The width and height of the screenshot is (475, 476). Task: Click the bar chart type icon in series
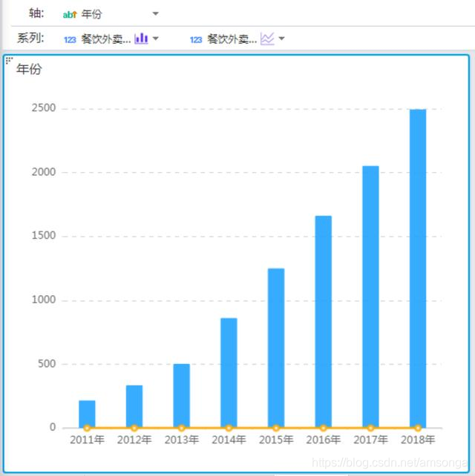(141, 39)
